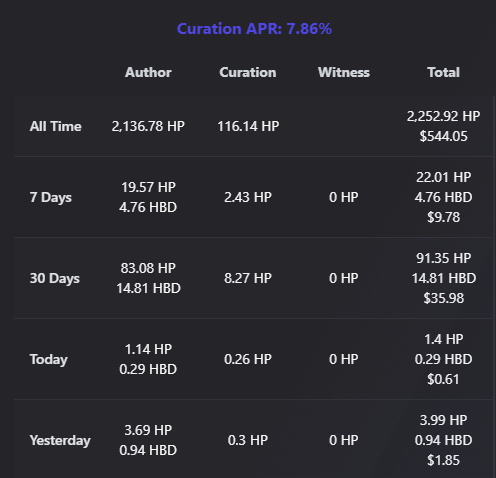Image resolution: width=496 pixels, height=478 pixels.
Task: Click the 7 Days row label
Action: (51, 197)
